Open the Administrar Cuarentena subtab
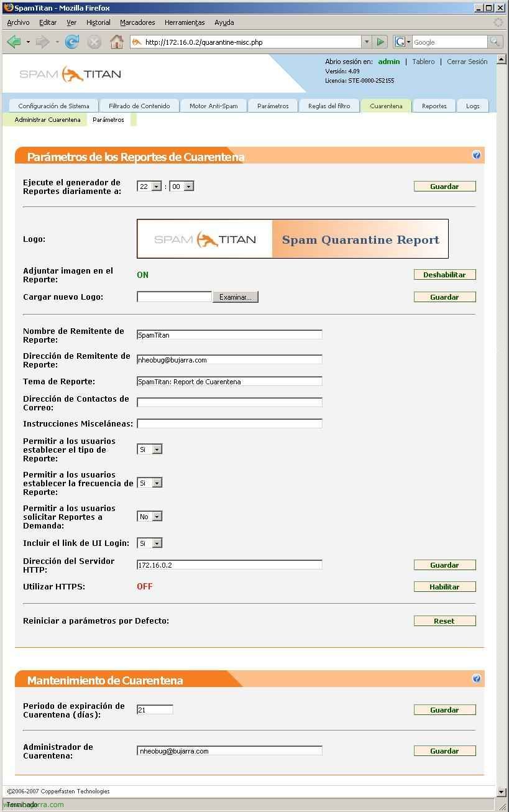Viewport: 509px width, 812px height. pyautogui.click(x=47, y=119)
